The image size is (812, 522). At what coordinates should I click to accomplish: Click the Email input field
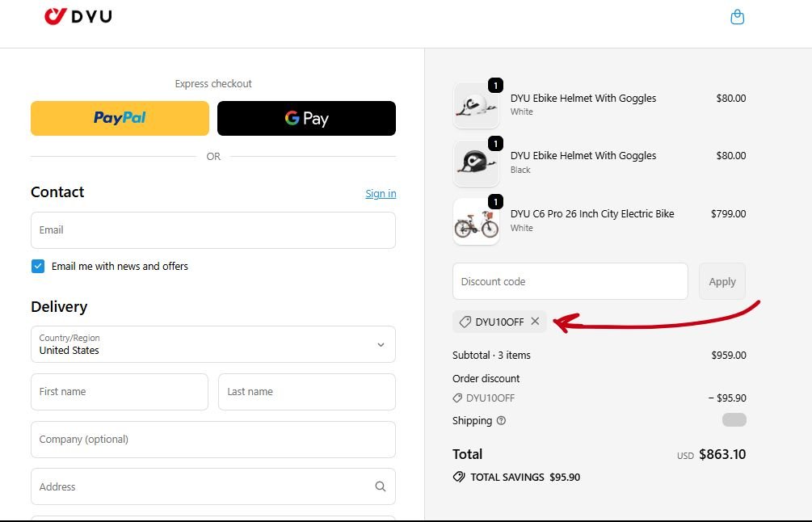pos(212,230)
